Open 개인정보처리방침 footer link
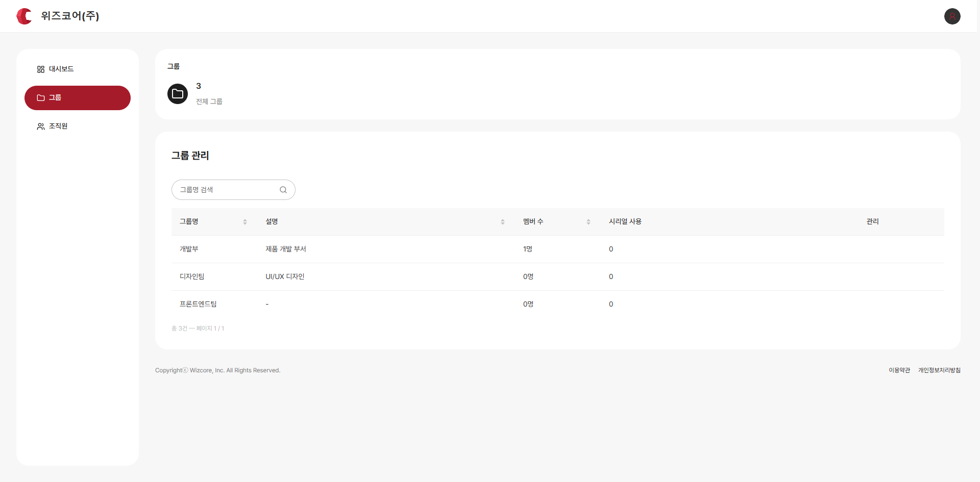Image resolution: width=980 pixels, height=482 pixels. point(939,370)
